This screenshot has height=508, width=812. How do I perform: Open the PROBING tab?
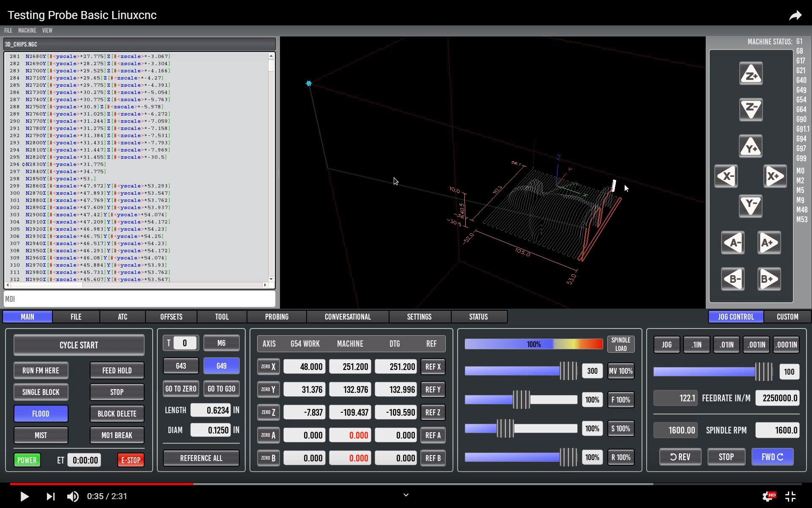277,317
